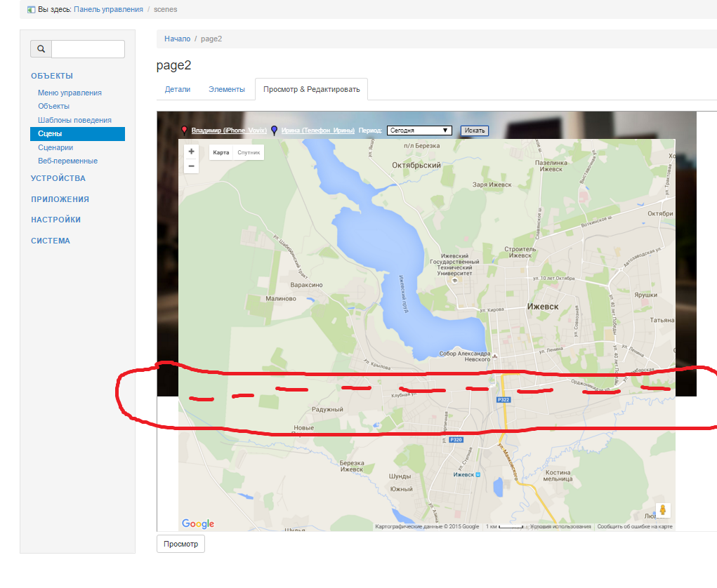
Task: Click the red map pin for Владимир
Action: (184, 131)
